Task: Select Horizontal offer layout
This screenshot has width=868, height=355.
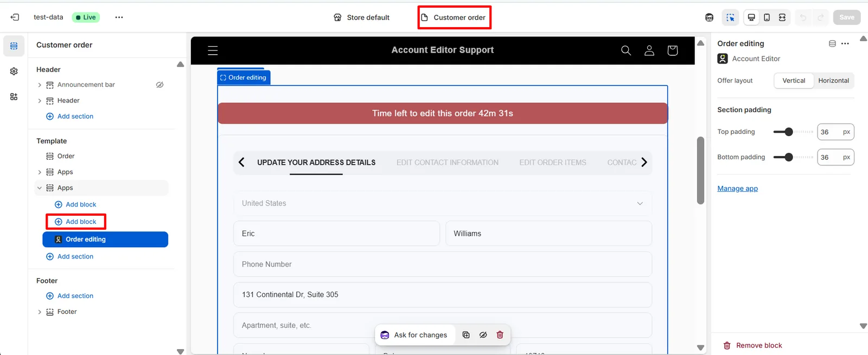Action: pos(834,81)
